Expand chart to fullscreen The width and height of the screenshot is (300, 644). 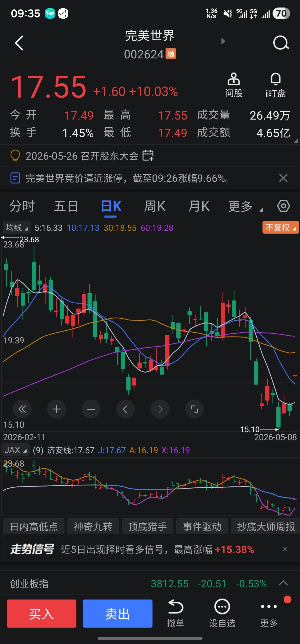pos(194,409)
